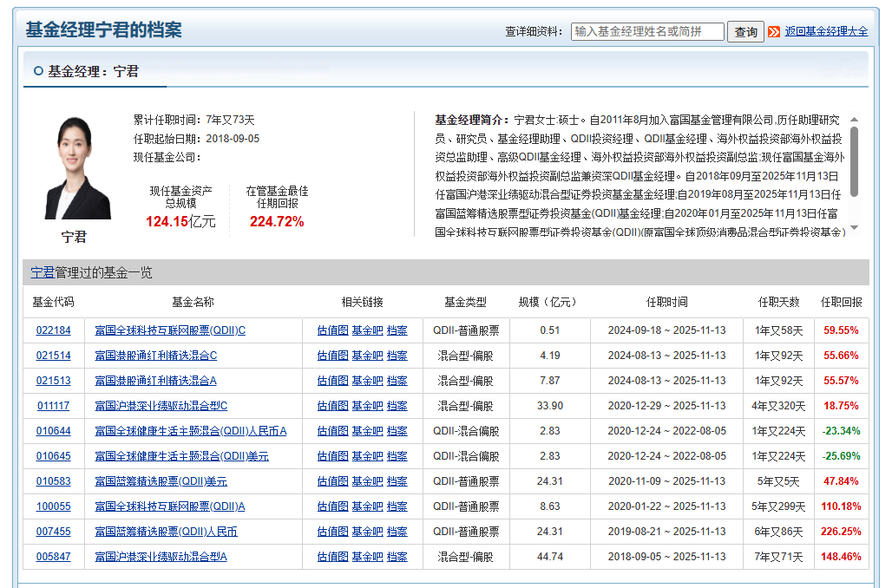Click the -25.69% return value
Screen dimensions: 892x588
tap(842, 456)
